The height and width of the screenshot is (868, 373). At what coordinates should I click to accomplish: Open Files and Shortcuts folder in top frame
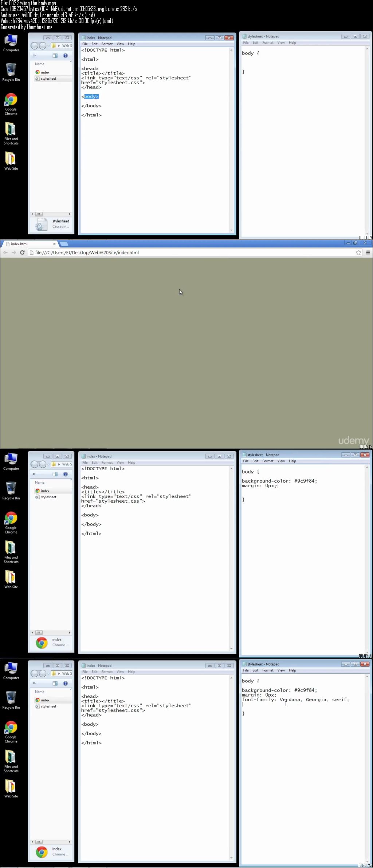click(11, 134)
